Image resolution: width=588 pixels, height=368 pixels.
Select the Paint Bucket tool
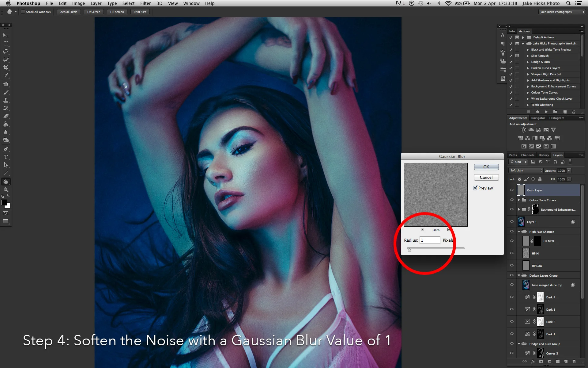[6, 124]
